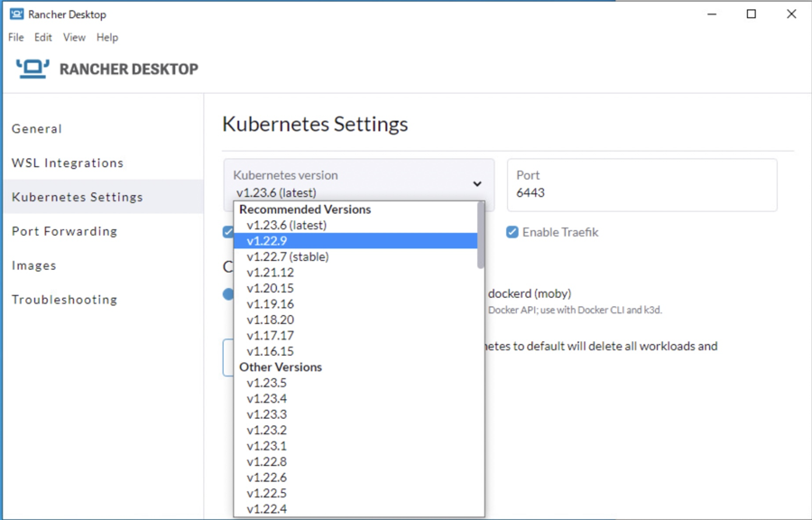Viewport: 812px width, 520px height.
Task: Select version v1.22.9 in dropdown list
Action: coord(355,241)
